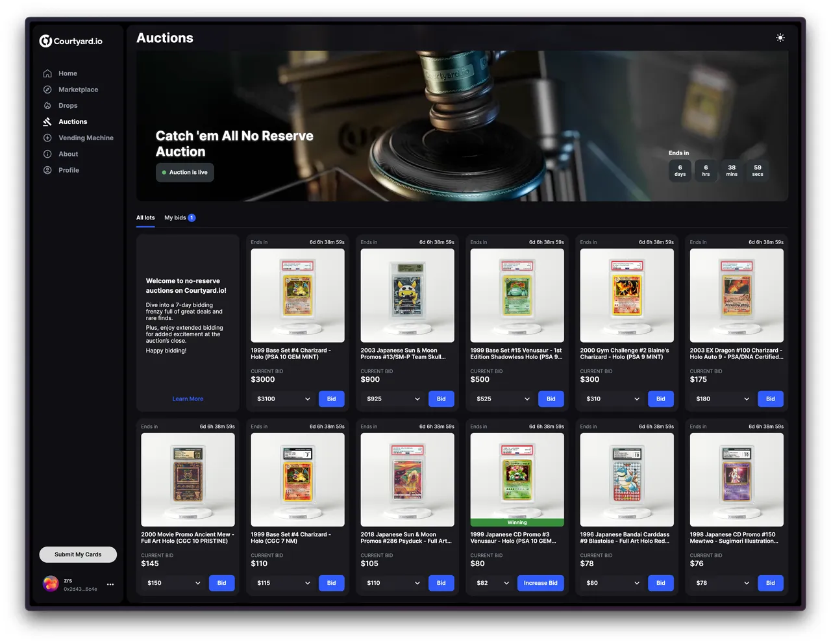Open Blaine's Charizard card image
The height and width of the screenshot is (644, 831).
click(627, 295)
